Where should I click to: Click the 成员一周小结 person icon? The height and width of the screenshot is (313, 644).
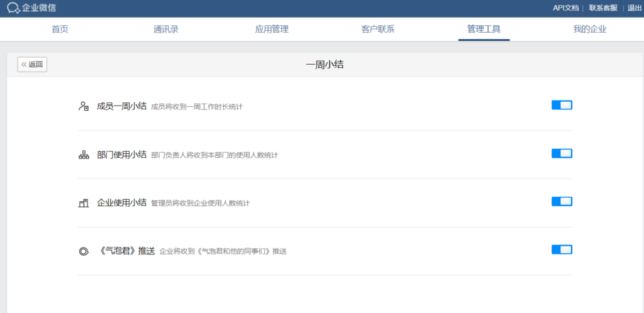point(84,106)
